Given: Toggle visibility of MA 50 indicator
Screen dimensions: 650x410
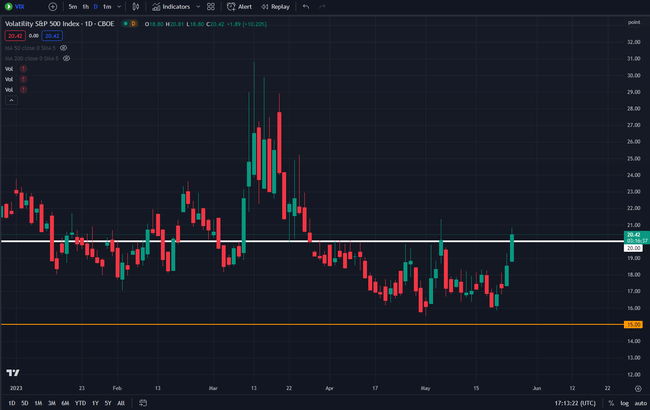Looking at the screenshot, I should pos(64,47).
